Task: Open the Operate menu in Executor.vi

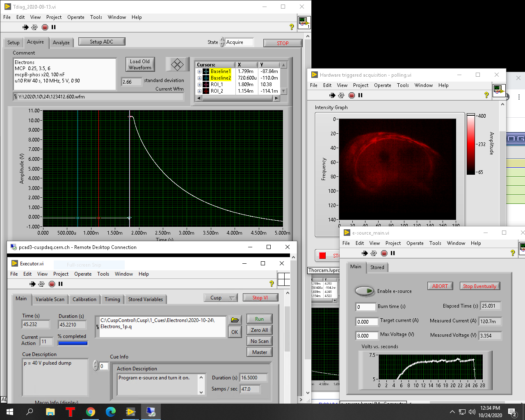Action: coord(83,274)
